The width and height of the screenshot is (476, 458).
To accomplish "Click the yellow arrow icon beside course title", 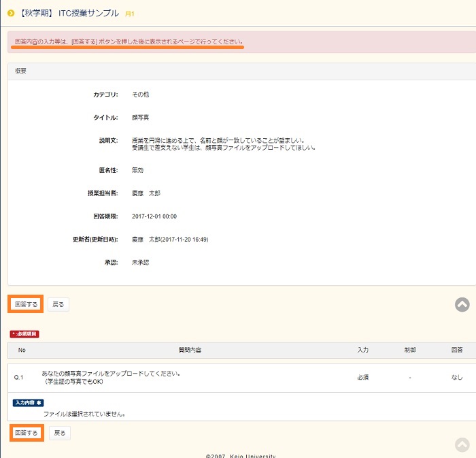I will (x=11, y=13).
